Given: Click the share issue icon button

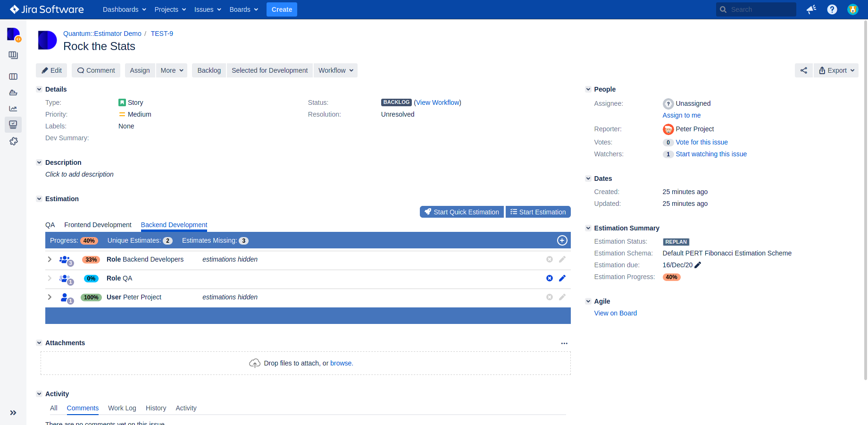Looking at the screenshot, I should click(804, 70).
